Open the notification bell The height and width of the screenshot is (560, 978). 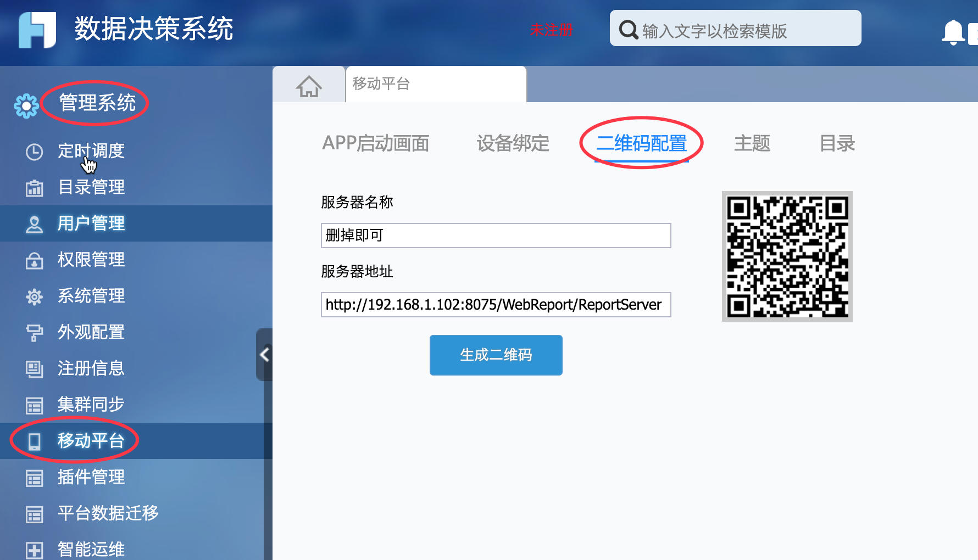[x=953, y=32]
